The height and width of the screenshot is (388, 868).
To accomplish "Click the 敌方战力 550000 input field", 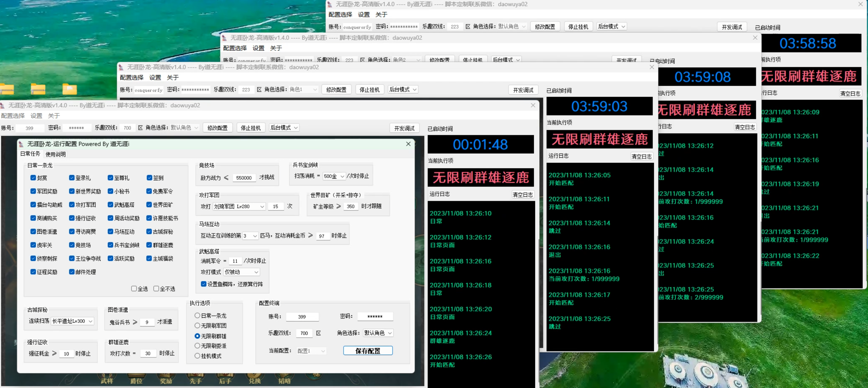I will (x=244, y=178).
